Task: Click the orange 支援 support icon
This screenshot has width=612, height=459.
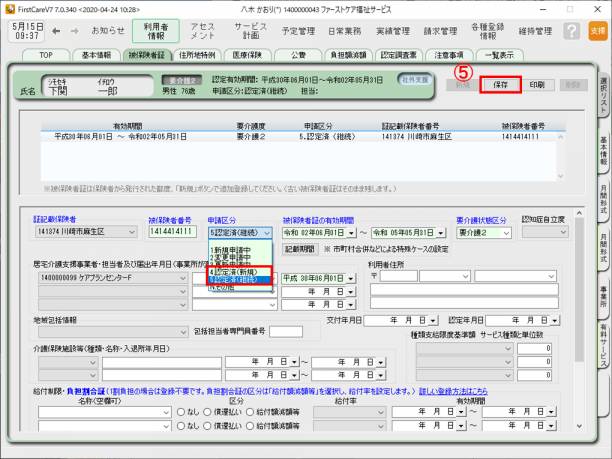Action: (597, 31)
